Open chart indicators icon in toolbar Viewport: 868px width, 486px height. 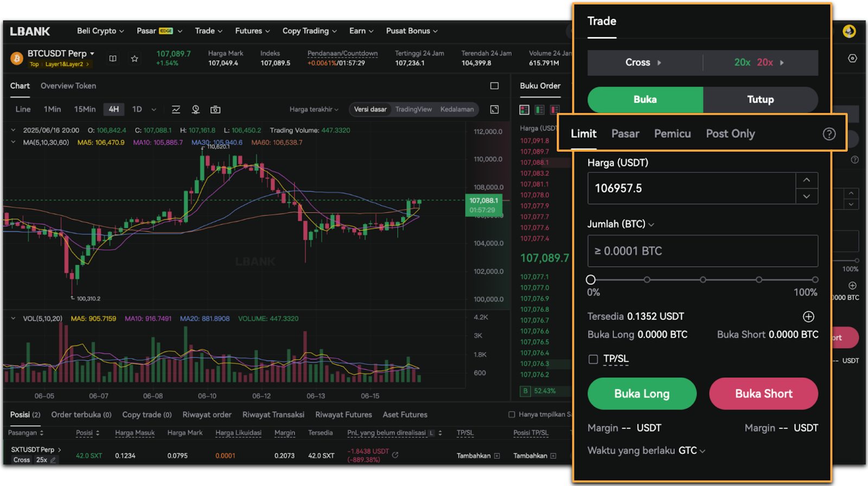[176, 110]
